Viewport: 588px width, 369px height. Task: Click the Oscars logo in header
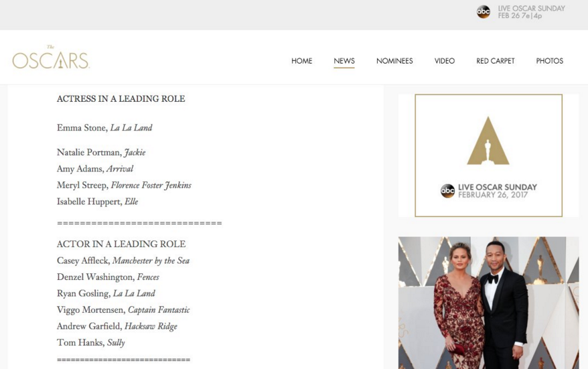tap(51, 58)
